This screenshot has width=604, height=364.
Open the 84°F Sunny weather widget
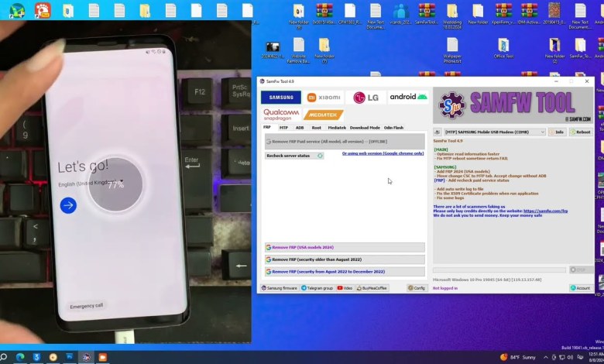(x=518, y=357)
